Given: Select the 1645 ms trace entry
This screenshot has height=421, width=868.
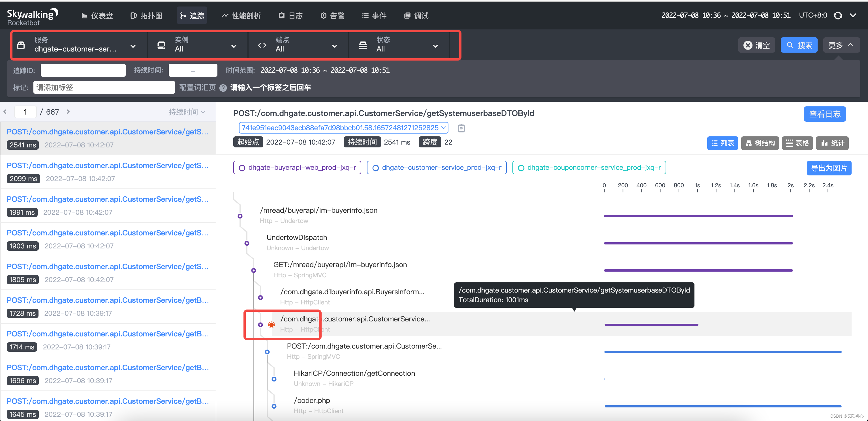Looking at the screenshot, I should (108, 406).
